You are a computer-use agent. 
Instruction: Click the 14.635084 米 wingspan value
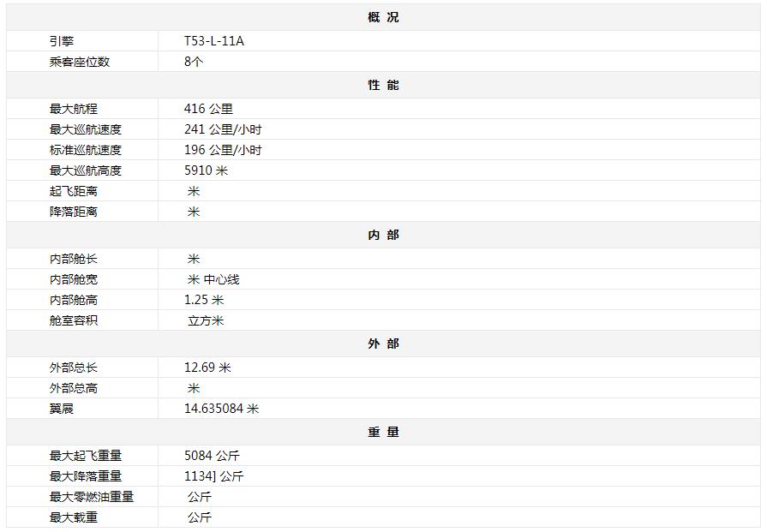pos(221,409)
